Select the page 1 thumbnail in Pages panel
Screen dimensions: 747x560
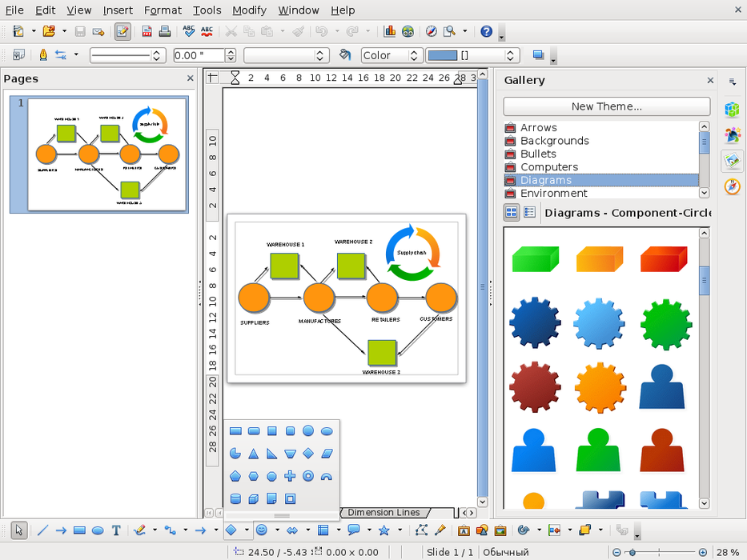(x=99, y=154)
